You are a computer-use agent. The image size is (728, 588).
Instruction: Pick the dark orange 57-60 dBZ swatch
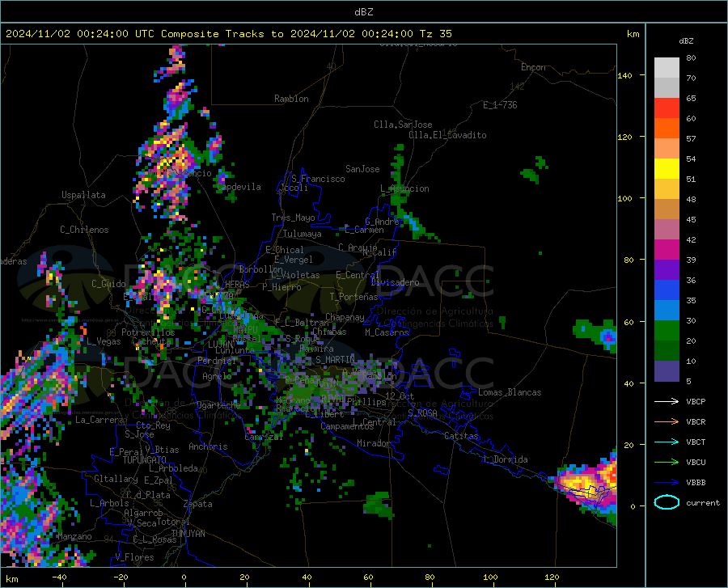[667, 129]
